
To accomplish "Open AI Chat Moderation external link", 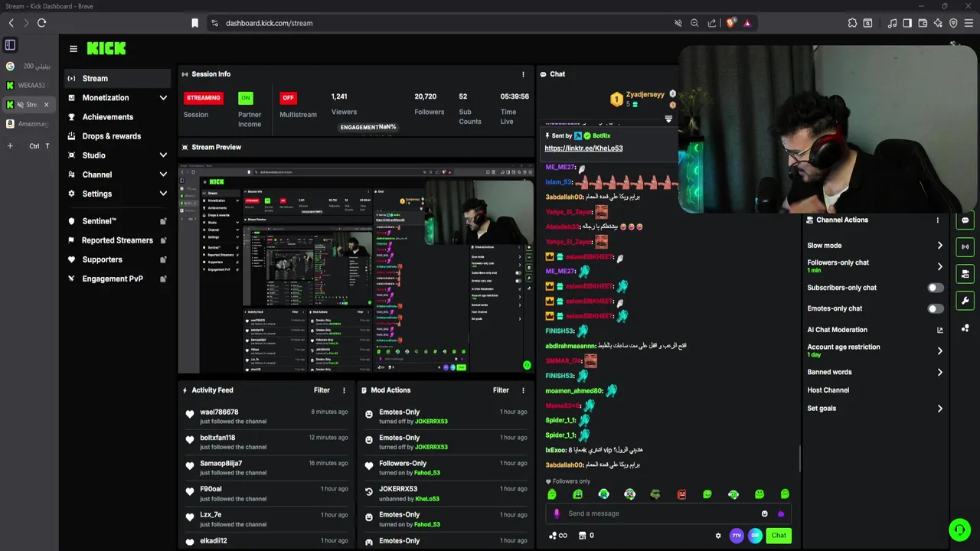I will (940, 330).
